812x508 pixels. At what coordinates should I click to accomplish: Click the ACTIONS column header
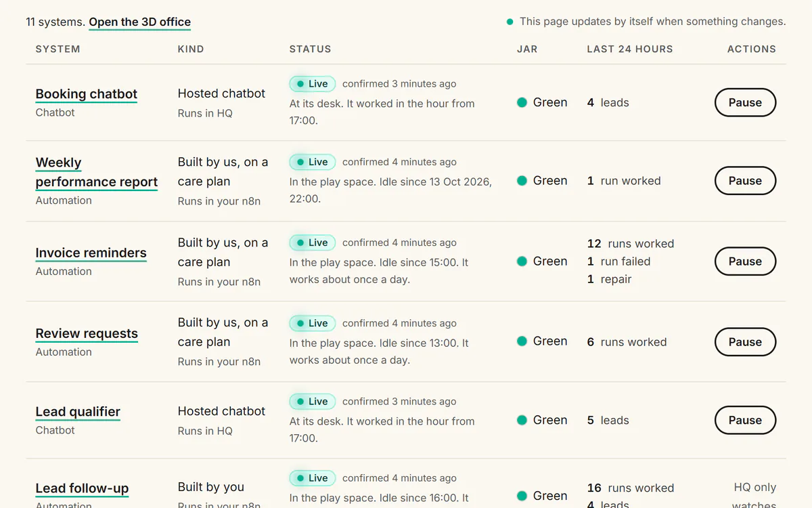click(x=752, y=49)
